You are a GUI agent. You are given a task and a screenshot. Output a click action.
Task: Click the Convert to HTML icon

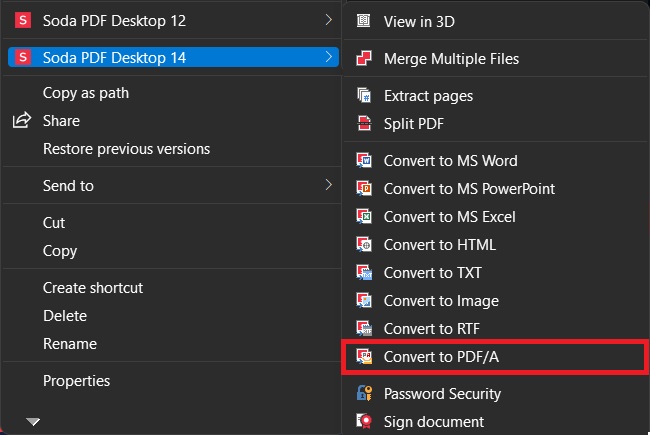(x=364, y=244)
